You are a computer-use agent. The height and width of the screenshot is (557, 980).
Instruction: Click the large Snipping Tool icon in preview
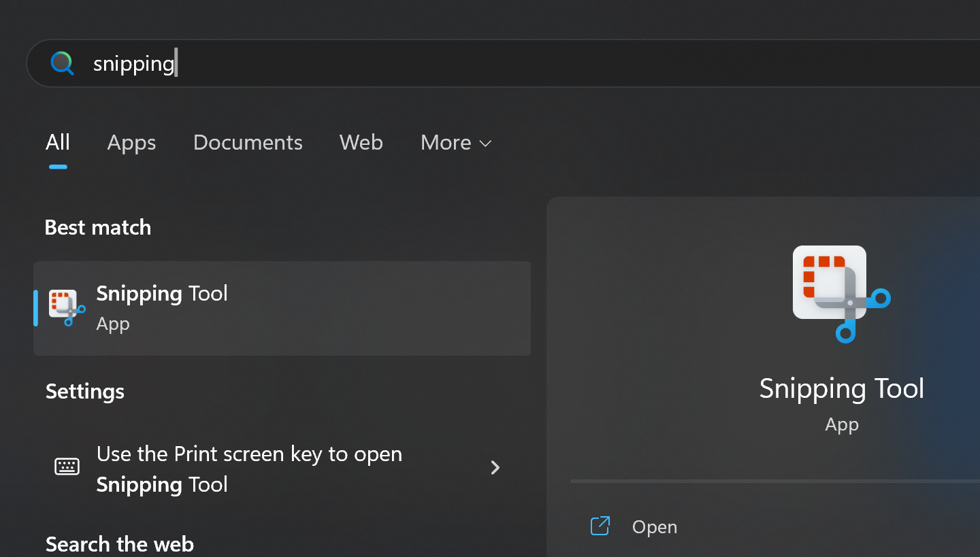pos(841,294)
